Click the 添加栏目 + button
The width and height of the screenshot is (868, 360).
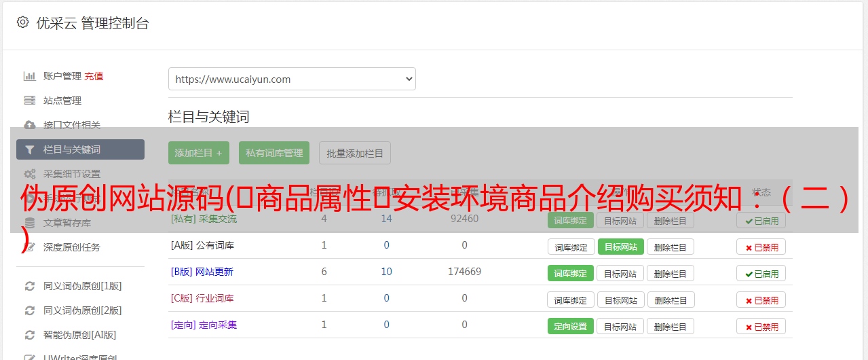pyautogui.click(x=199, y=153)
